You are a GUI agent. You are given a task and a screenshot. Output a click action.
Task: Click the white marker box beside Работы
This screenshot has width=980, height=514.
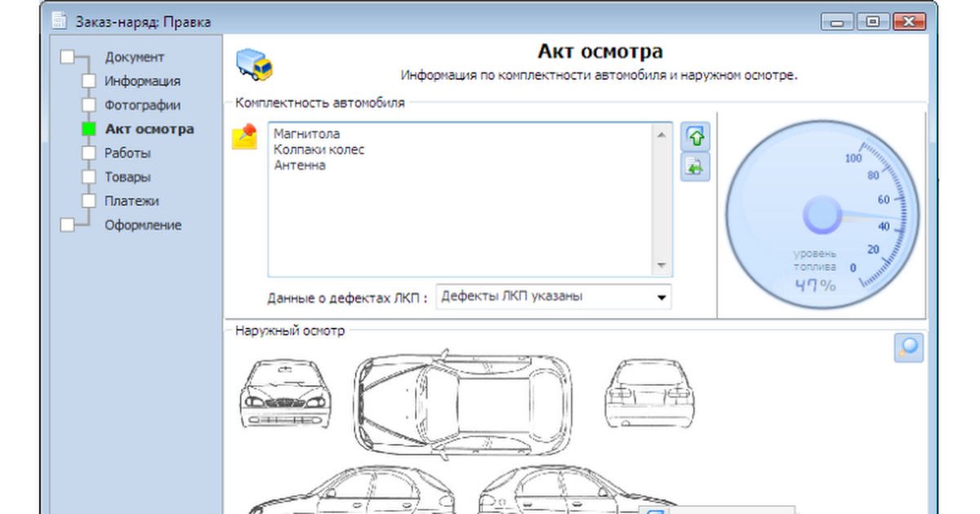(x=88, y=153)
